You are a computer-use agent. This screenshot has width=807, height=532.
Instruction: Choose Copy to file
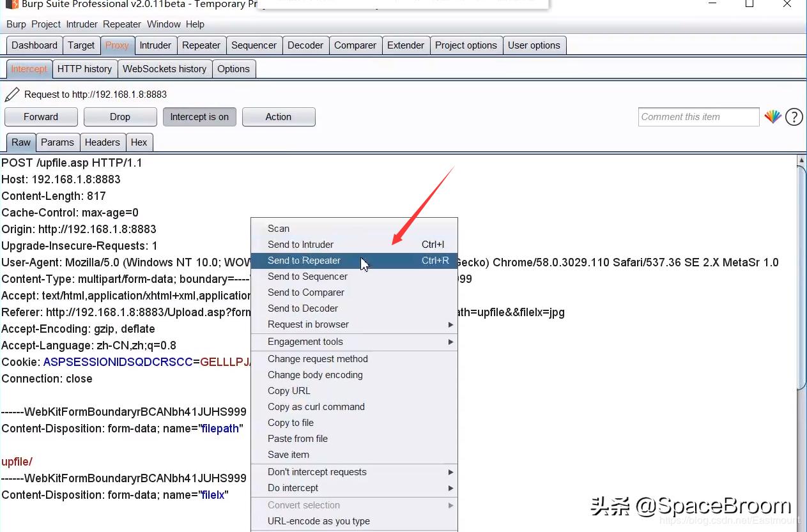tap(355, 423)
